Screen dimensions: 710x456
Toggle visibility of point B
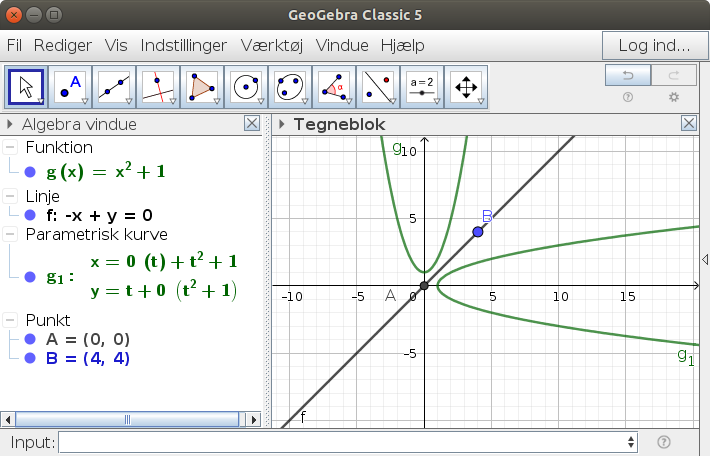click(30, 358)
